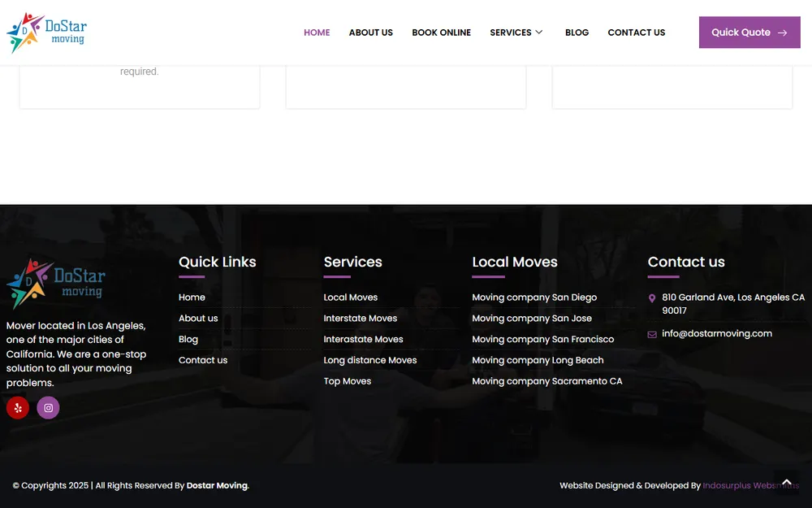
Task: Open the Instagram social icon
Action: coord(48,408)
